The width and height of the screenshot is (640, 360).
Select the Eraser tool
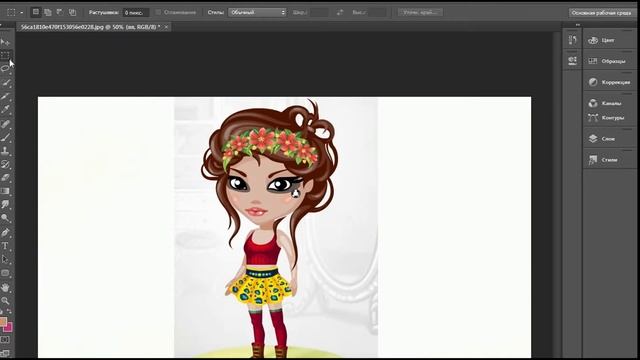[x=5, y=178]
